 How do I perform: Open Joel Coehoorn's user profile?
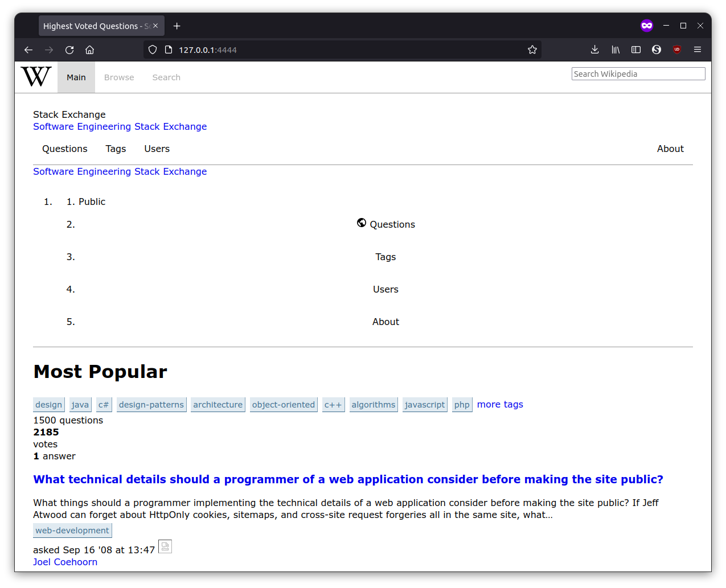tap(65, 562)
